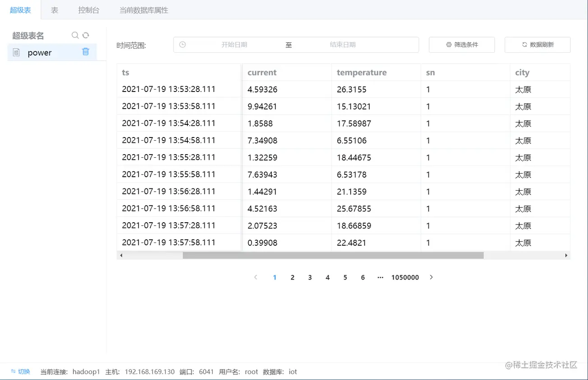Screen dimensions: 588x380
Task: Delete the power super table
Action: pos(86,52)
